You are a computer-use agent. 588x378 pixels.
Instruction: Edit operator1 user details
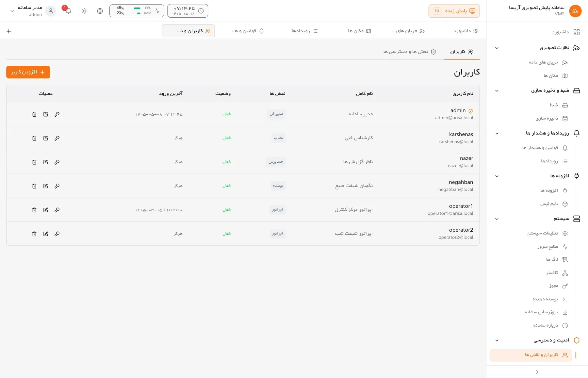pos(46,210)
